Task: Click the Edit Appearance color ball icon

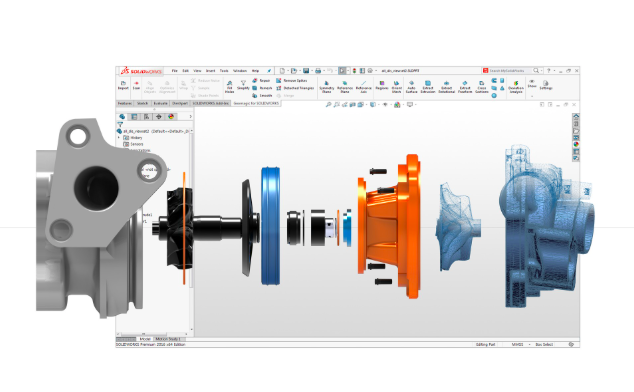Action: coord(397,105)
